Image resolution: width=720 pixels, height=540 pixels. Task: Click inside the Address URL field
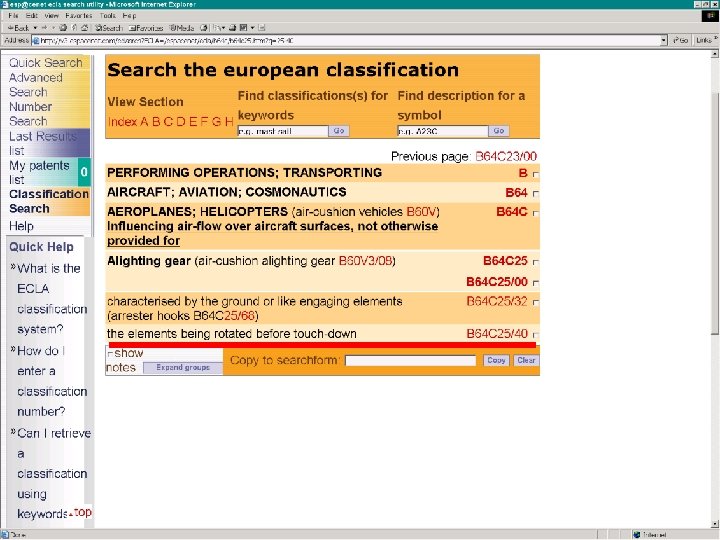(349, 41)
